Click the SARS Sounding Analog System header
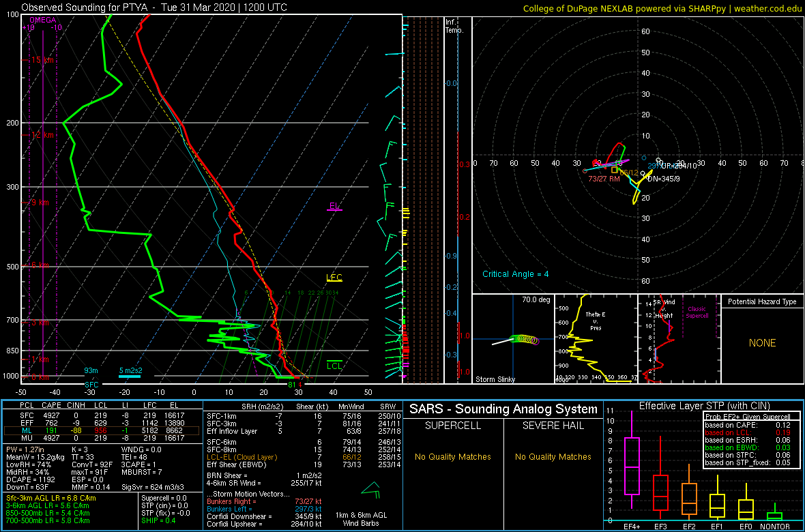The height and width of the screenshot is (532, 805). coord(503,409)
